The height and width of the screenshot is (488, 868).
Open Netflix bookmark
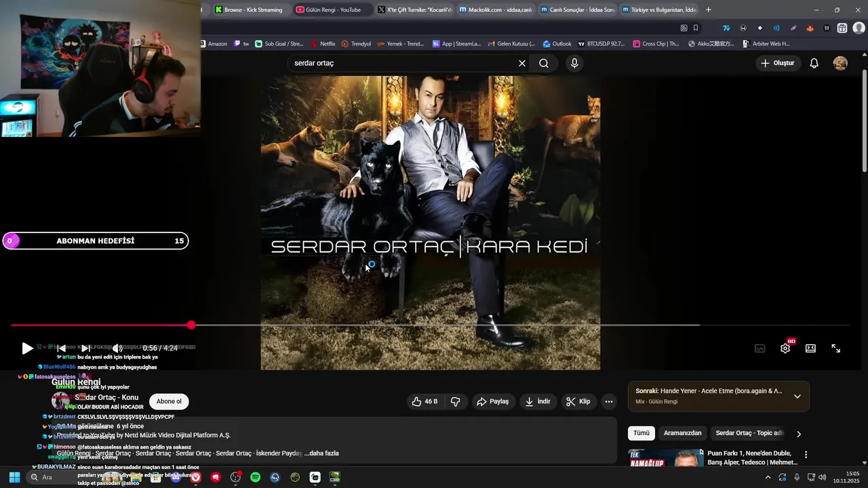323,44
